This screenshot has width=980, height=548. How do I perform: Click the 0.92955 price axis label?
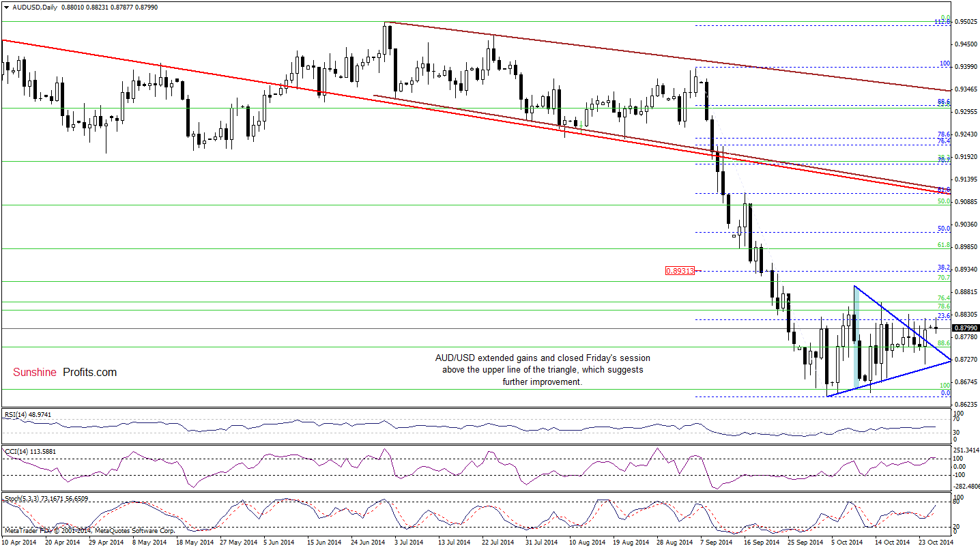966,112
